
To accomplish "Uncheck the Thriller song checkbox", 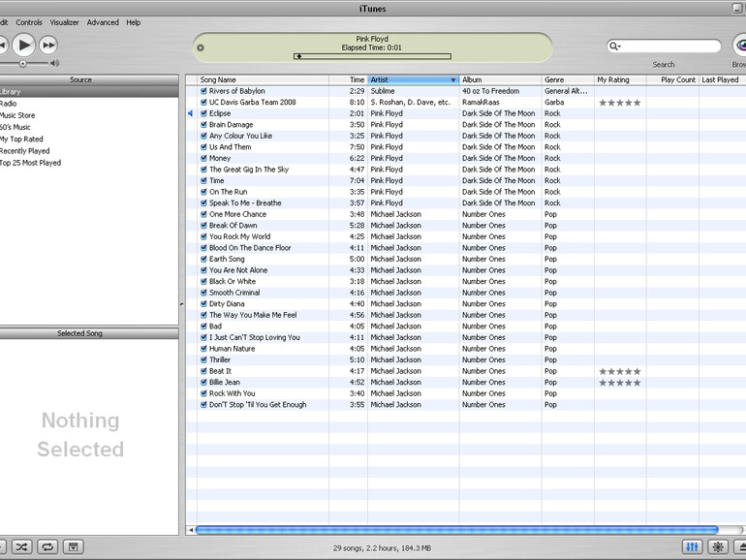I will pos(203,359).
